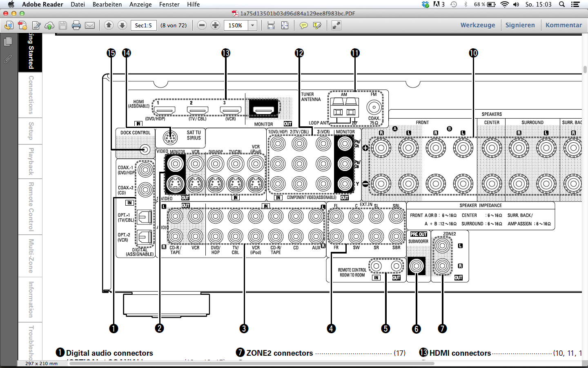This screenshot has width=588, height=368.
Task: Click the Setup side tab in document
Action: click(x=31, y=131)
